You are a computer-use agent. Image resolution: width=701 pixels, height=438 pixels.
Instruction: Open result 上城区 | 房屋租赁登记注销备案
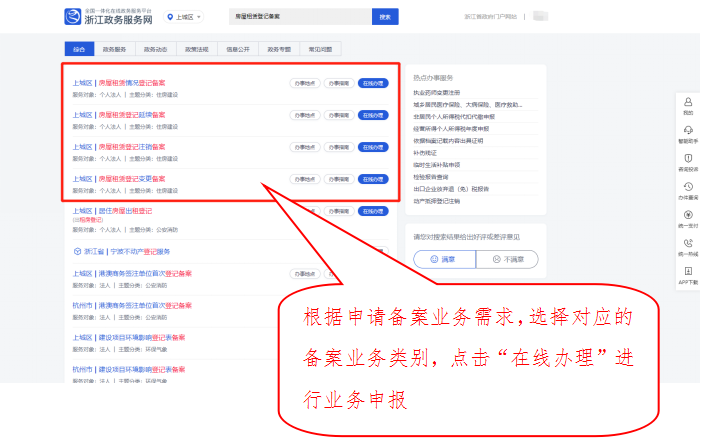tap(119, 147)
